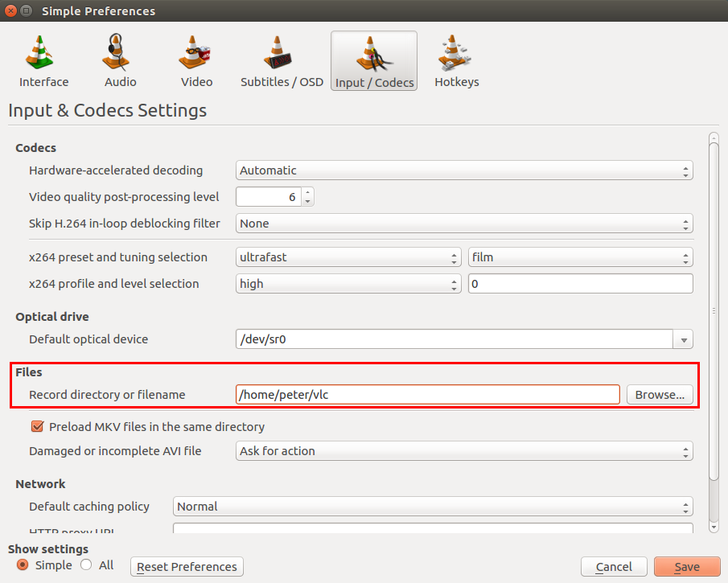
Task: Click the settings panel vertical scrollbar
Action: point(714,312)
